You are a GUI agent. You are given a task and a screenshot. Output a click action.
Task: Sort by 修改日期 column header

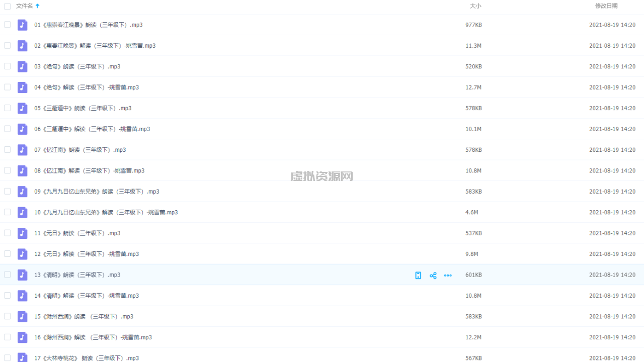coord(606,6)
